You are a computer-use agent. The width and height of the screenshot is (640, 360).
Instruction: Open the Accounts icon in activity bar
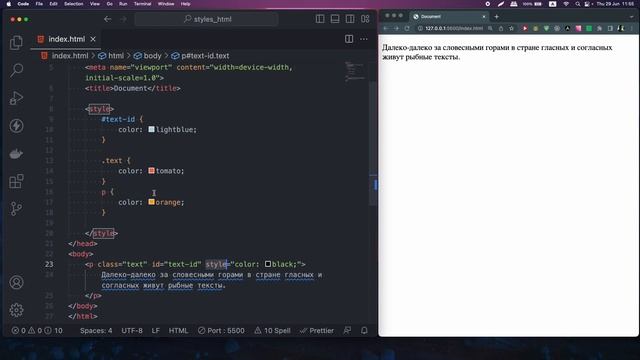point(16,282)
